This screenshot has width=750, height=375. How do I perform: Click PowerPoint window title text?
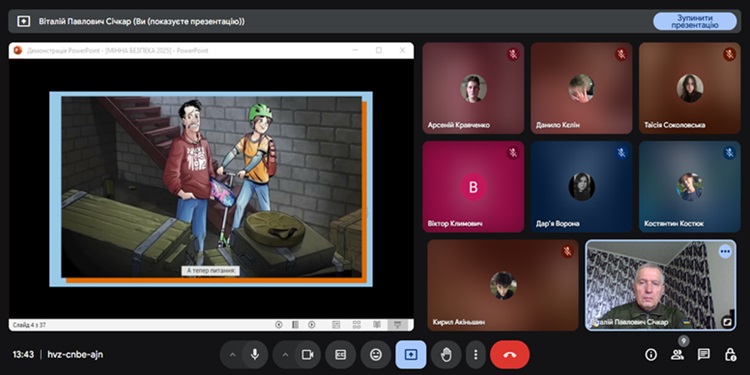(x=118, y=50)
